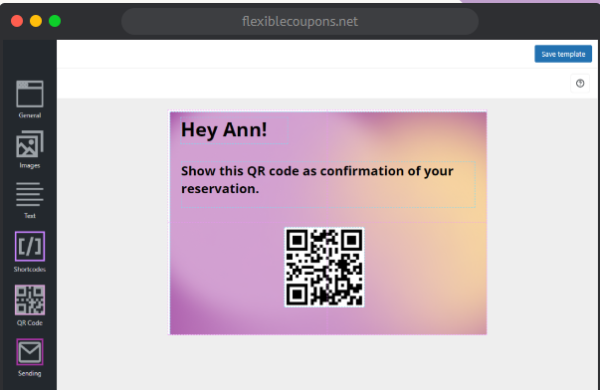600x390 pixels.
Task: Open the Shortcodes panel
Action: click(x=29, y=251)
